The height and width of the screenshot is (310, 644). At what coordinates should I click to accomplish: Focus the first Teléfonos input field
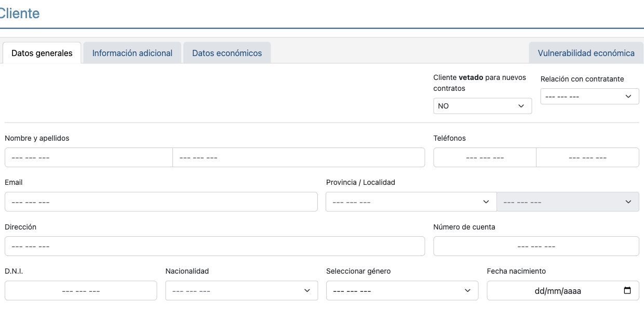tap(485, 157)
